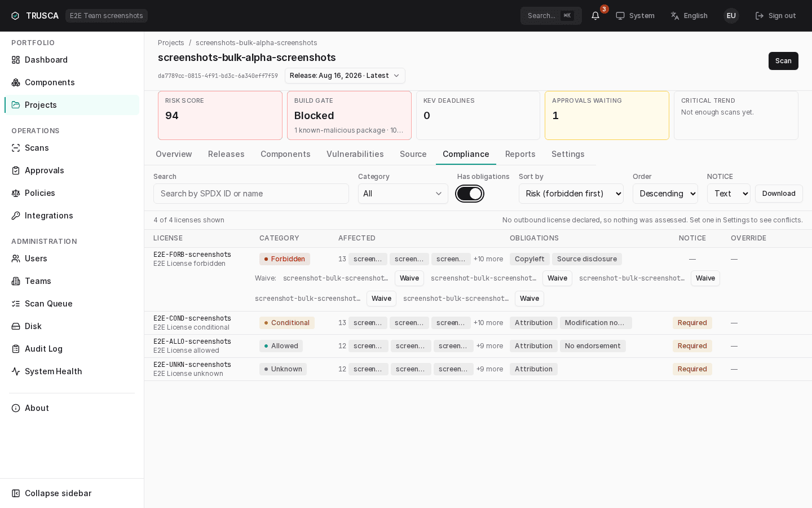
Task: Open Users from the sidebar icon
Action: coord(16,259)
